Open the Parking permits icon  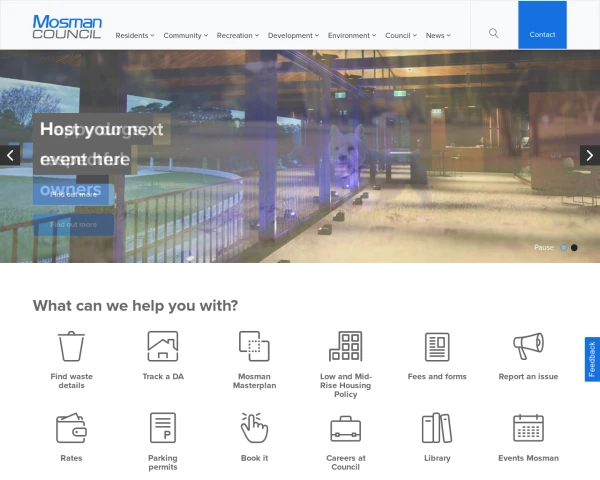pyautogui.click(x=163, y=428)
